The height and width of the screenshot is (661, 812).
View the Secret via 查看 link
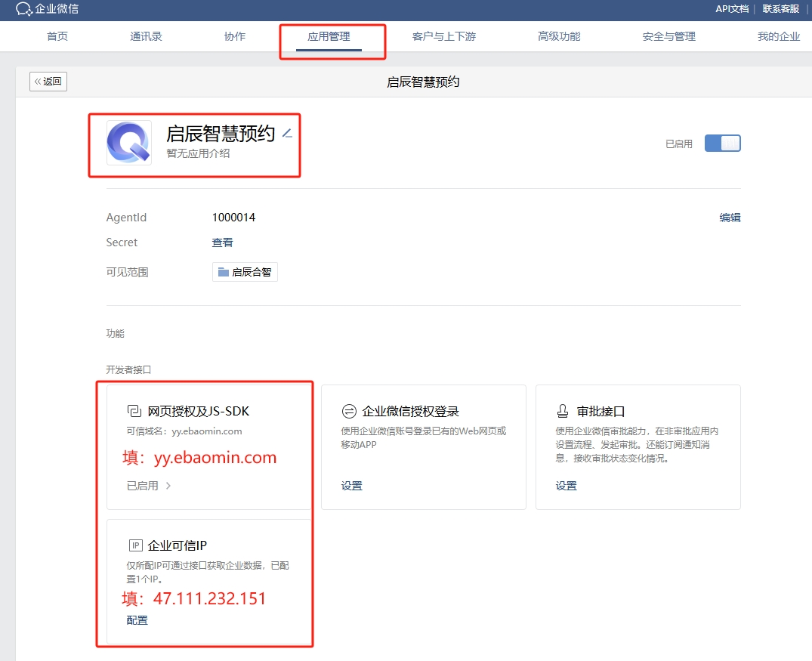point(222,242)
